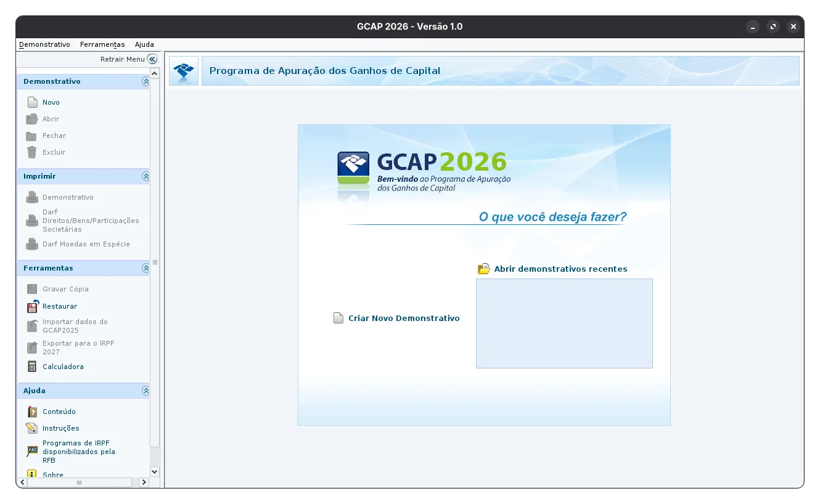Click the sidebar horizontal scrollbar left arrow
The height and width of the screenshot is (504, 820).
(x=22, y=482)
